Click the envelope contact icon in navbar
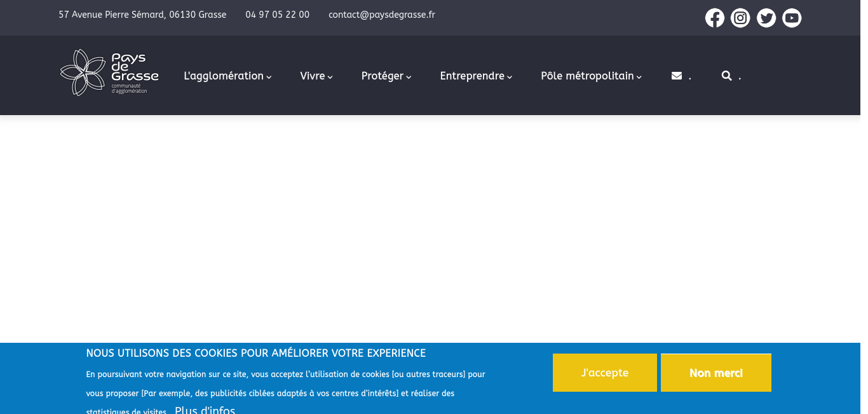The height and width of the screenshot is (414, 868). [x=677, y=76]
